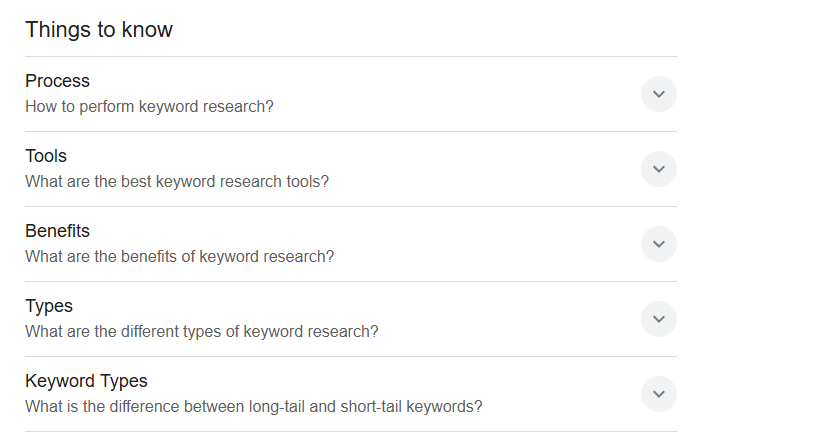Click the chevron beside Benefits

[658, 244]
